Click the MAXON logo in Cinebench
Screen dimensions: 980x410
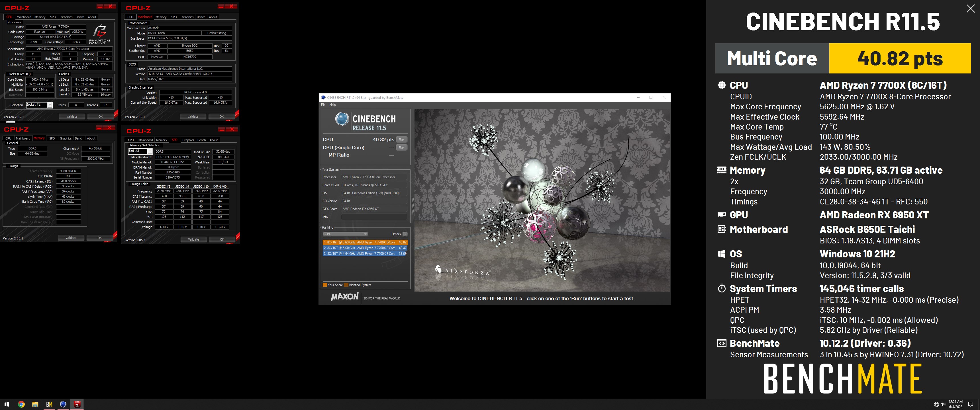pyautogui.click(x=344, y=297)
